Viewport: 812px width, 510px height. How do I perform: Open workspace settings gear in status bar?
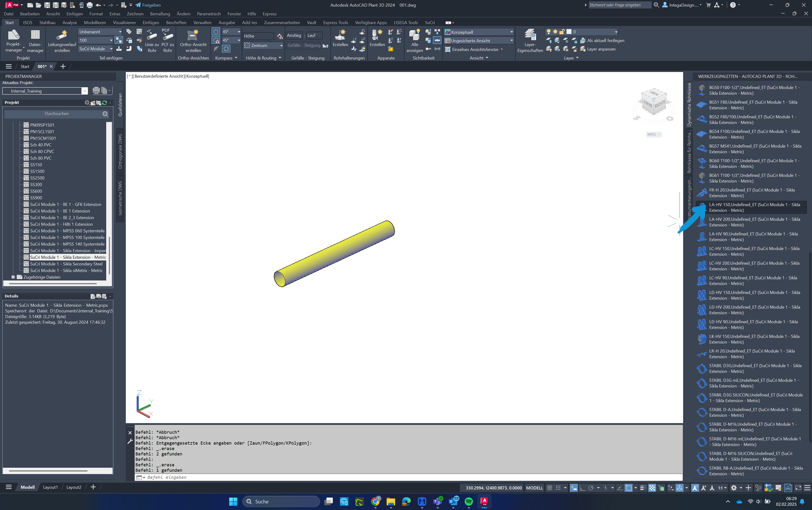pos(734,488)
